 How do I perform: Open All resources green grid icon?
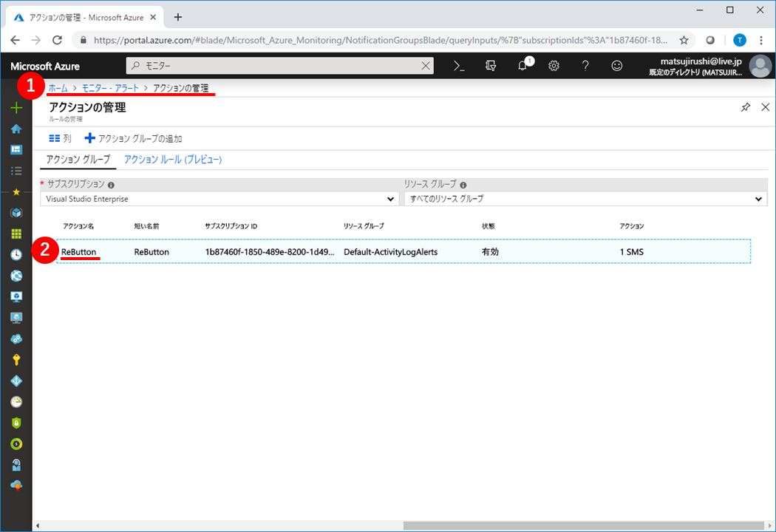[16, 233]
